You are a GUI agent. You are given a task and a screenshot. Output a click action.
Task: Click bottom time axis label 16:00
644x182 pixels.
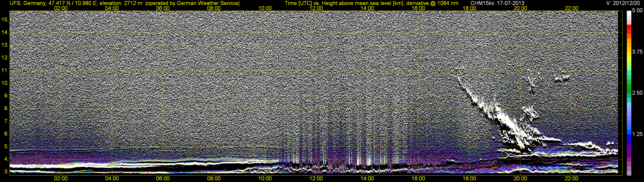coord(418,179)
